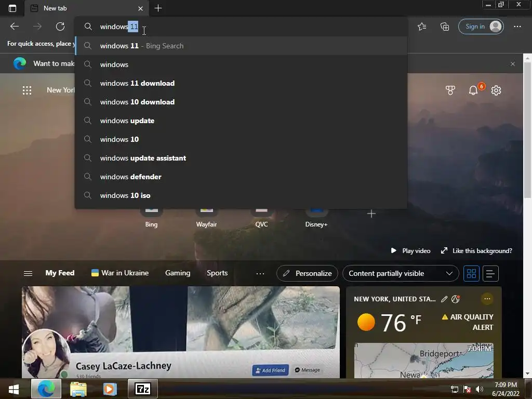Open the Bing quick link

(151, 218)
